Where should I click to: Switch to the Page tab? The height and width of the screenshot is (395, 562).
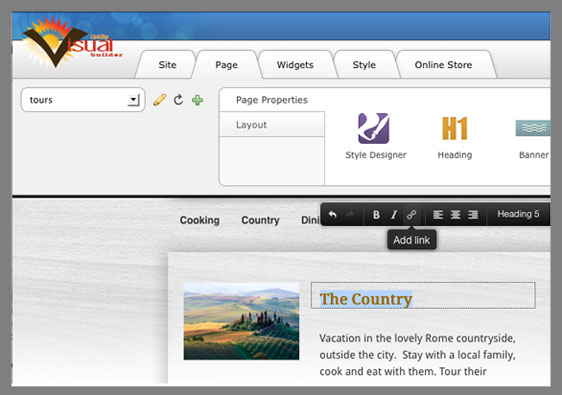point(226,65)
